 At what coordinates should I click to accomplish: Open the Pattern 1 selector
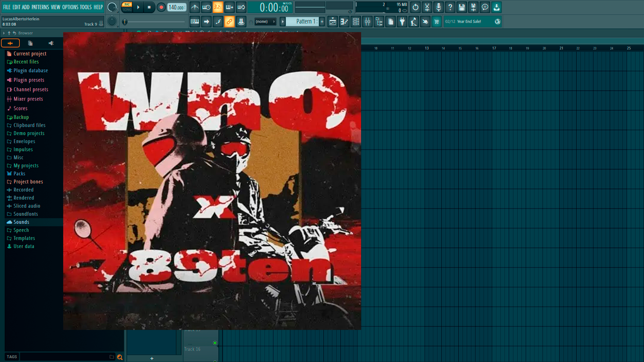tap(303, 22)
